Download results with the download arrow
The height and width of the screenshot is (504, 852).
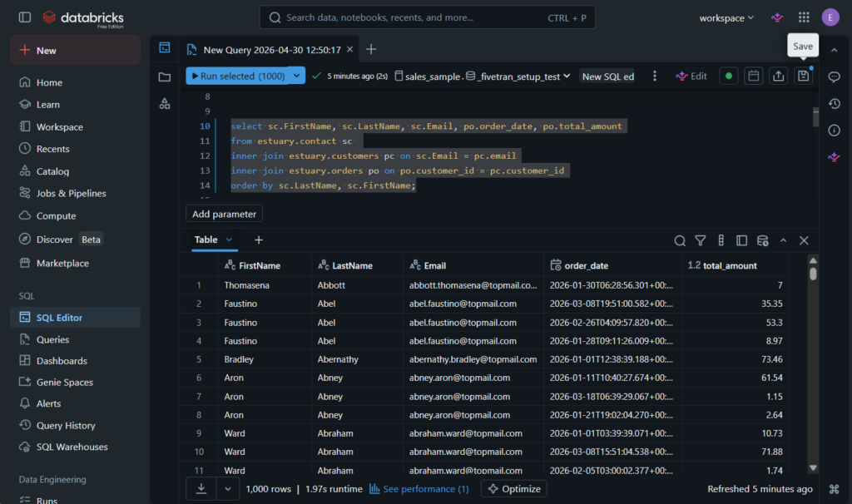pos(201,489)
